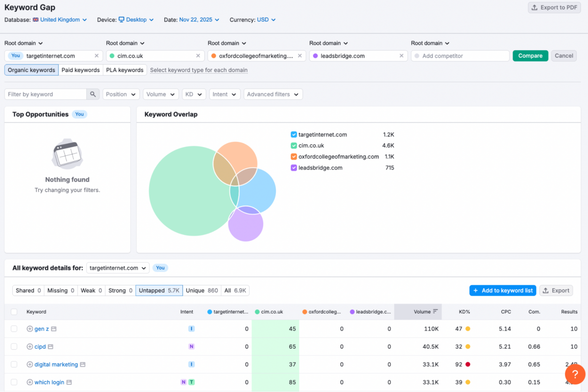The width and height of the screenshot is (588, 392).
Task: Switch to PLA keywords tab
Action: click(x=125, y=70)
